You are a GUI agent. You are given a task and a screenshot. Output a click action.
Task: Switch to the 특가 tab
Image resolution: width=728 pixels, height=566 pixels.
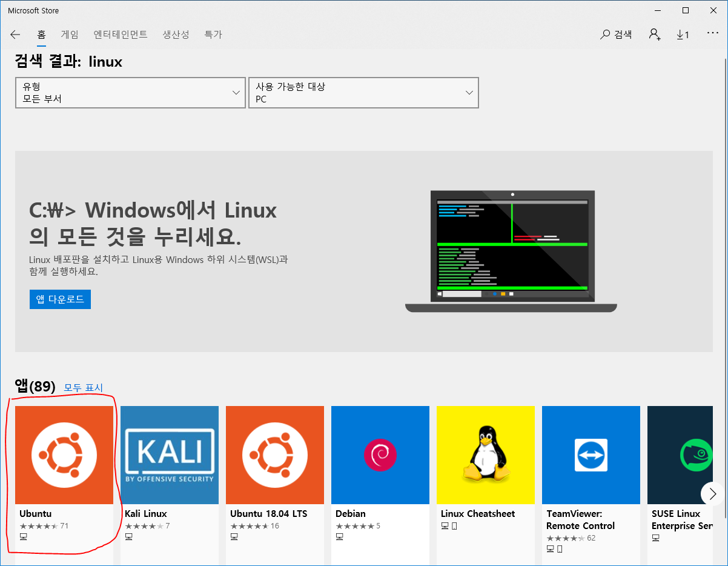pyautogui.click(x=213, y=35)
